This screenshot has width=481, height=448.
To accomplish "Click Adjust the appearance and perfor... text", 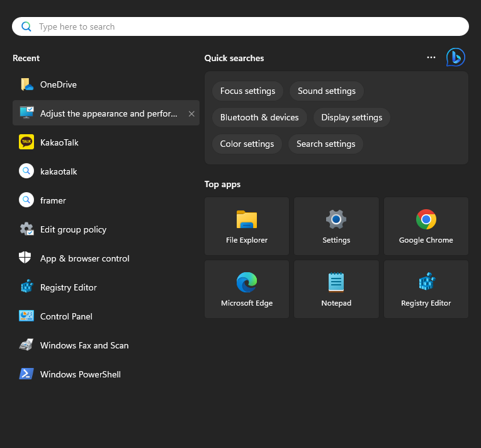I will pyautogui.click(x=109, y=114).
